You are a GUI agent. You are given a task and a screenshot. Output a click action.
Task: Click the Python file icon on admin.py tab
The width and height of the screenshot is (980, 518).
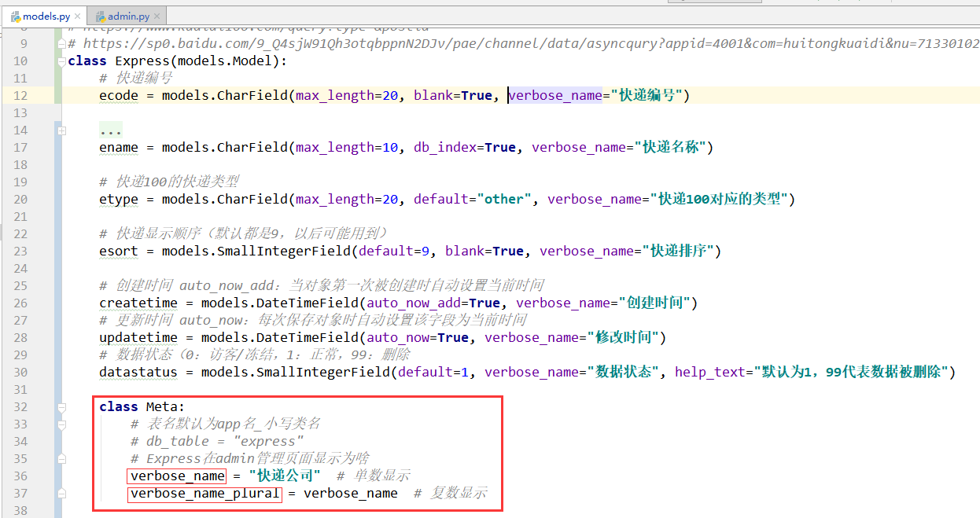click(x=100, y=17)
